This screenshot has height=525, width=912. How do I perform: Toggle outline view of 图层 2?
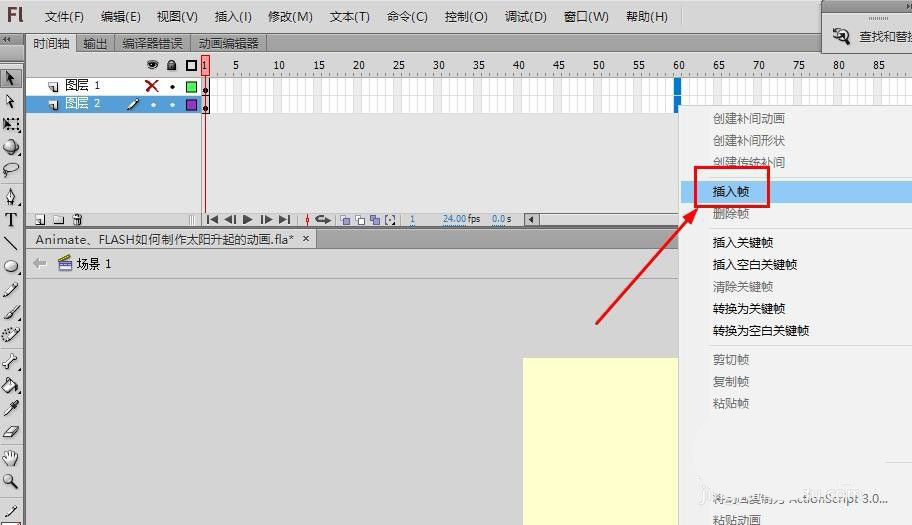pyautogui.click(x=191, y=104)
